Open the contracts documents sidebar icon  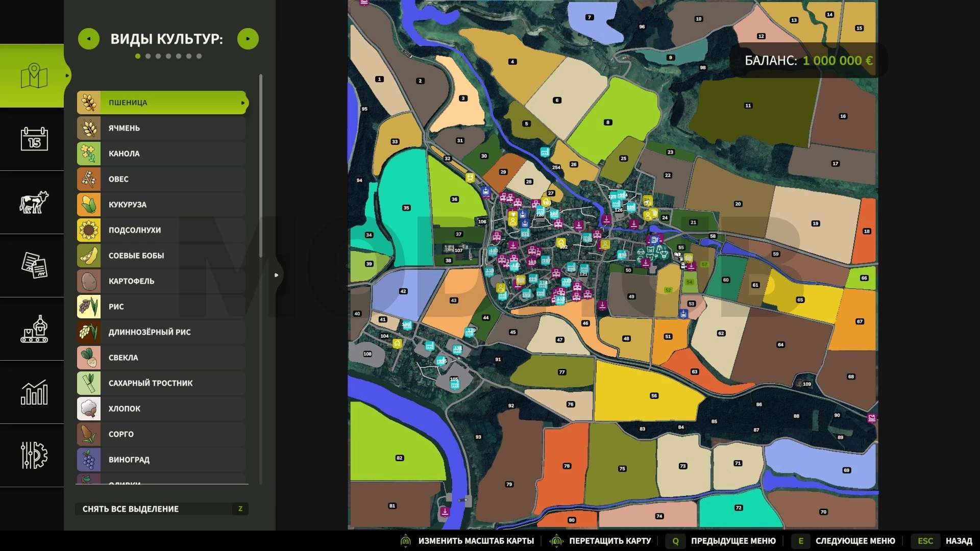[34, 265]
